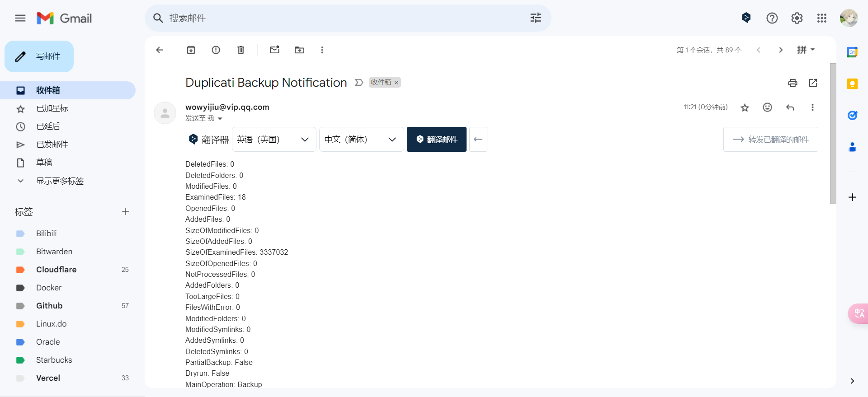Image resolution: width=868 pixels, height=397 pixels.
Task: Go to the next conversation
Action: coord(781,50)
